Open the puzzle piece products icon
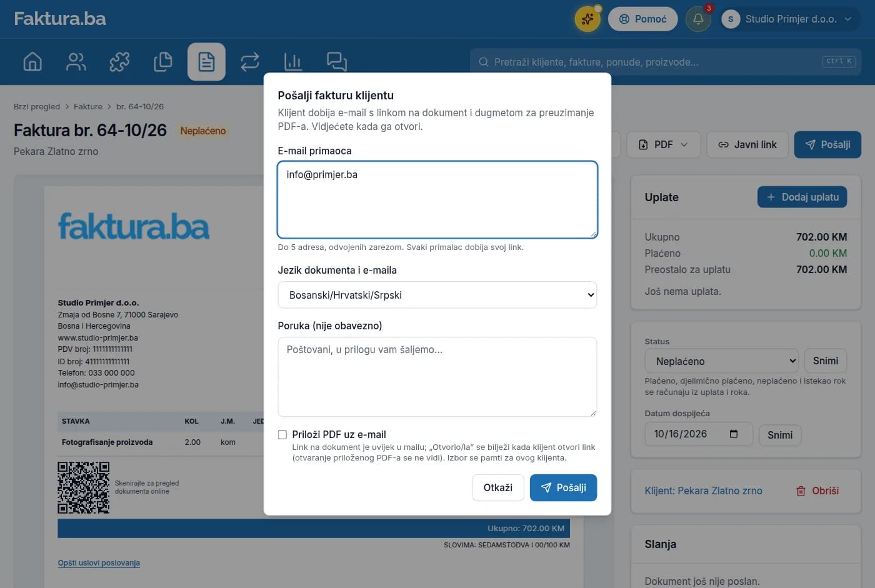The image size is (875, 588). pyautogui.click(x=119, y=62)
